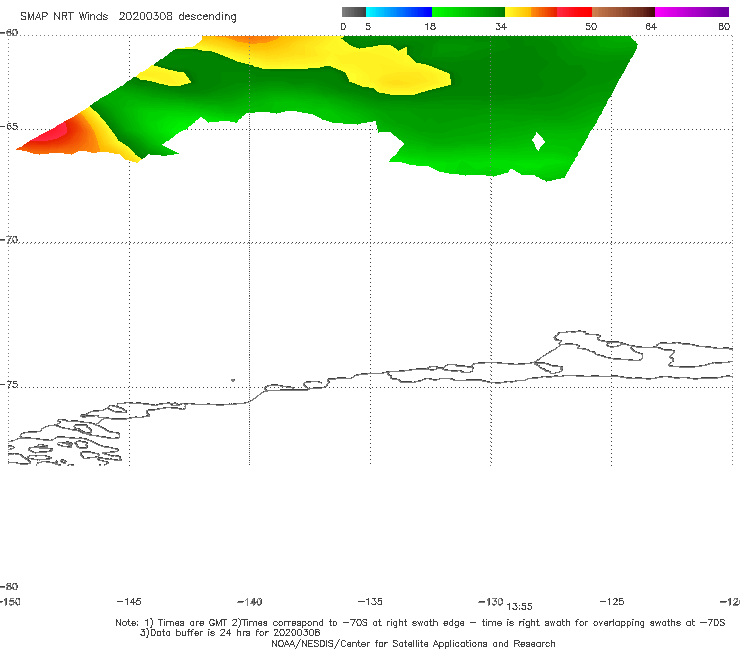
Task: Click the longitude label -130
Action: point(491,601)
